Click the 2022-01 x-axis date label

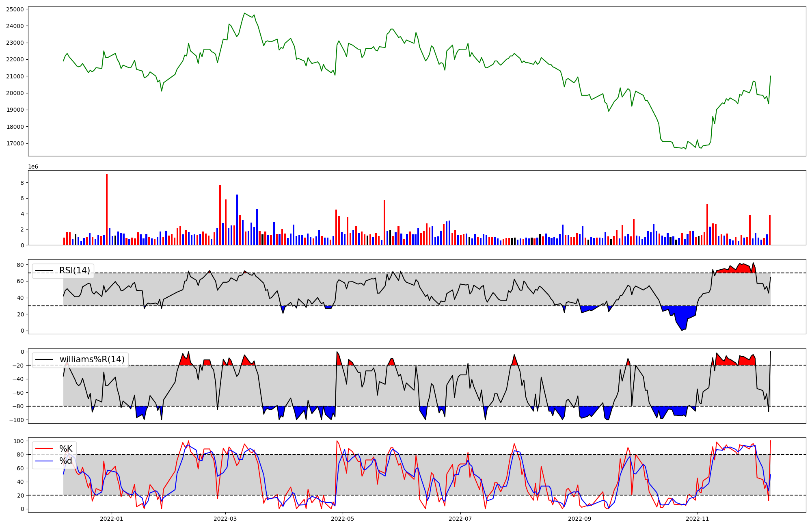tap(111, 519)
